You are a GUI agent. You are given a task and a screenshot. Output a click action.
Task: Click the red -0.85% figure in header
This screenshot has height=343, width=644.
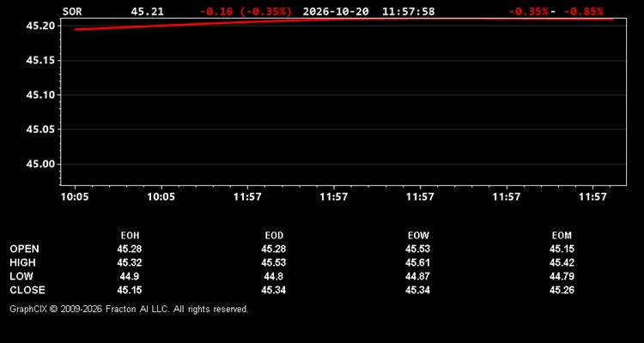[x=584, y=11]
